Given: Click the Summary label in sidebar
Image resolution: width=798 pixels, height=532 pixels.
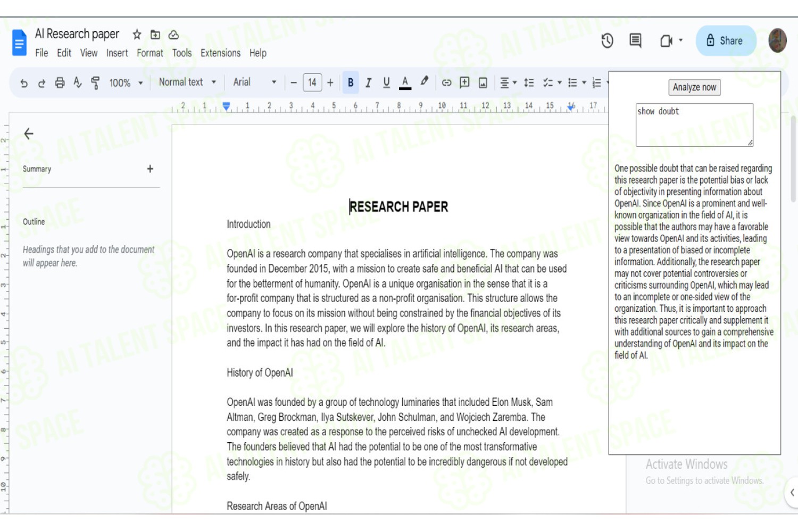Looking at the screenshot, I should tap(37, 169).
